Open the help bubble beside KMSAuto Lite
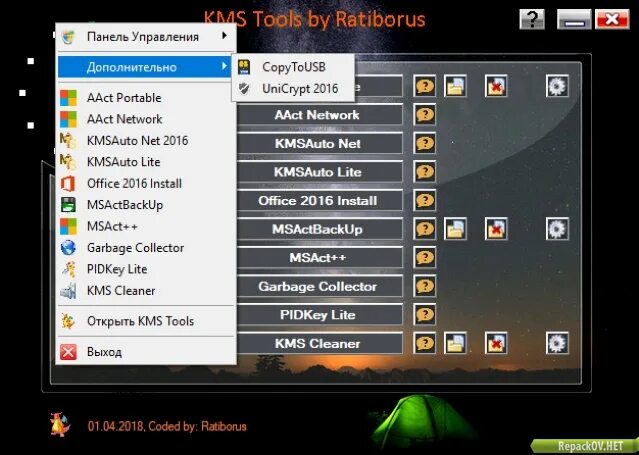 [x=425, y=172]
